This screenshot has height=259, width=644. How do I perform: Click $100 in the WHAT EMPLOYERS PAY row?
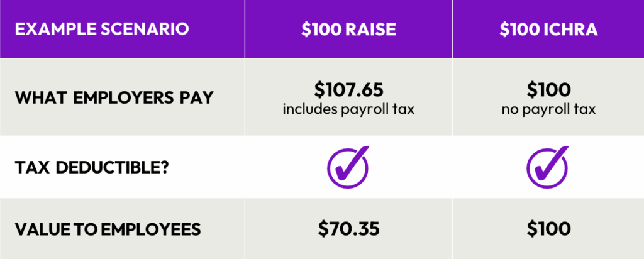[x=548, y=90]
